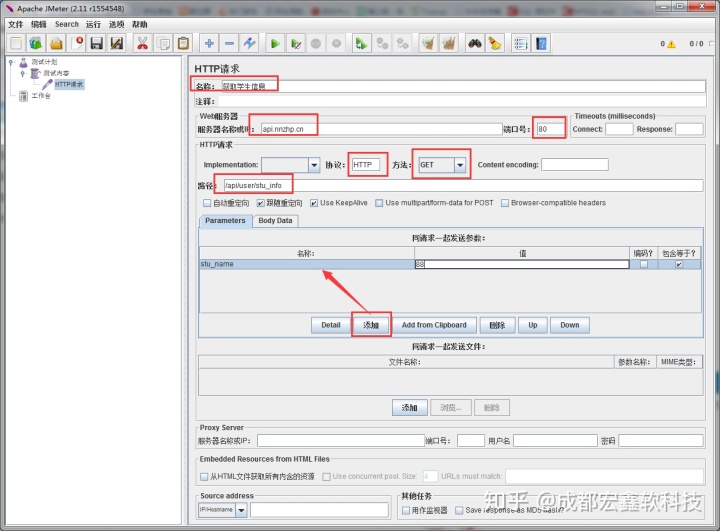720x531 pixels.
Task: Click the Close test plan icon
Action: pos(76,44)
